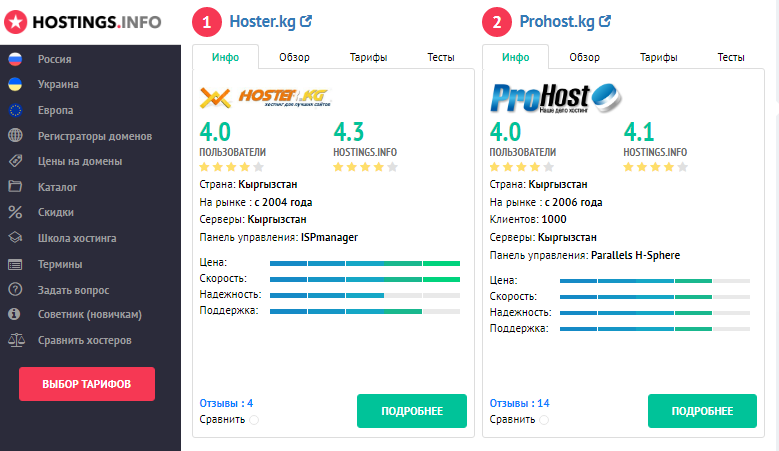Click Prohost.kg user score 4.0
This screenshot has height=451, width=779.
pos(505,132)
